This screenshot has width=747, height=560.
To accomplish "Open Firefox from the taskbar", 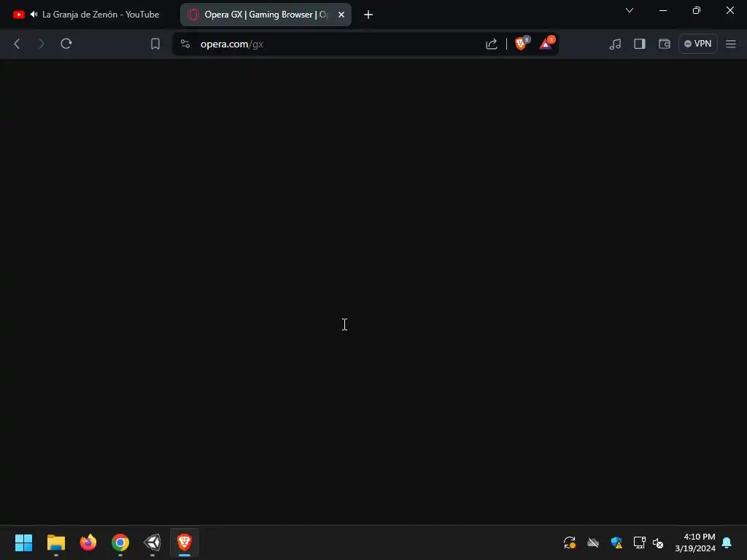I will (88, 542).
